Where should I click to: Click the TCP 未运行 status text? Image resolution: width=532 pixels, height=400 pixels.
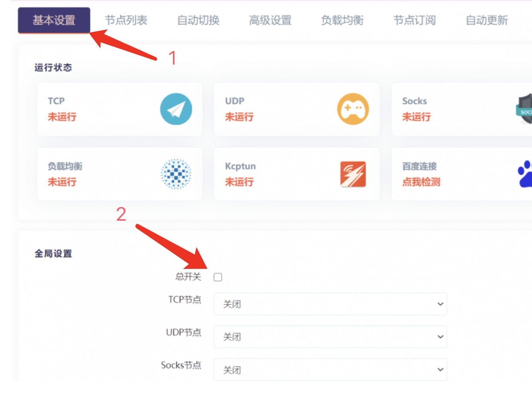(62, 117)
